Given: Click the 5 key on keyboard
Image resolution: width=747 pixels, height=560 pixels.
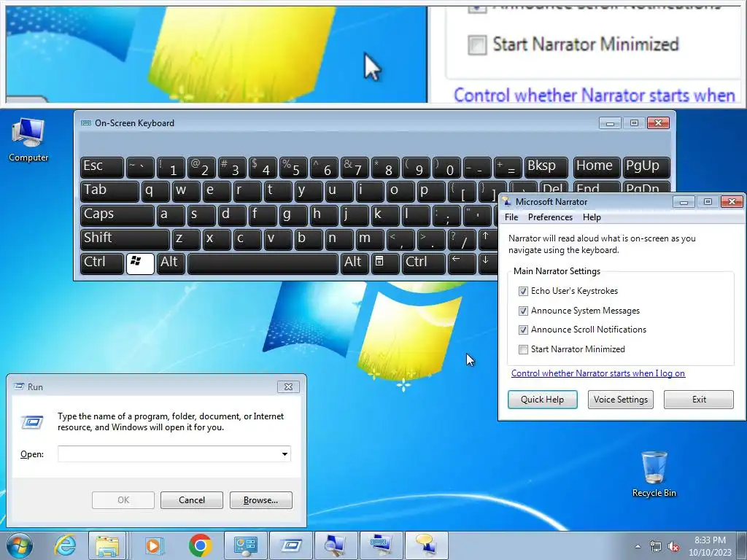Looking at the screenshot, I should pyautogui.click(x=293, y=167).
